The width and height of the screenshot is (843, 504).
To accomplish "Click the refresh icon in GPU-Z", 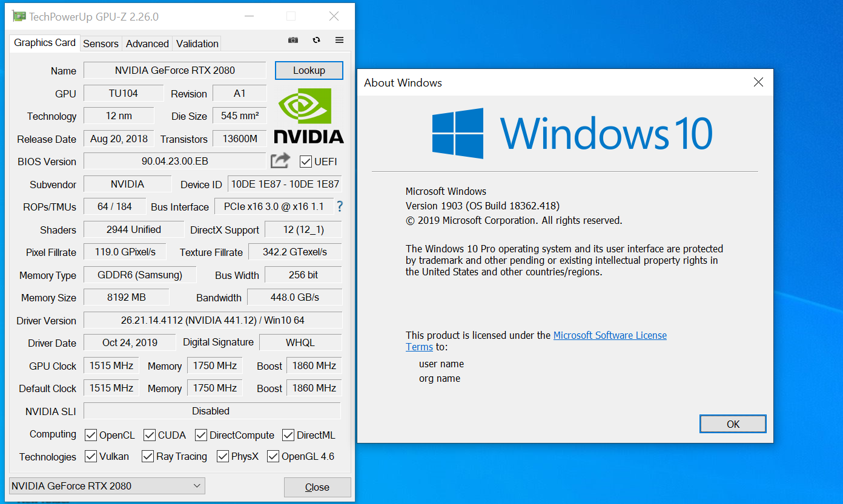I will click(316, 40).
